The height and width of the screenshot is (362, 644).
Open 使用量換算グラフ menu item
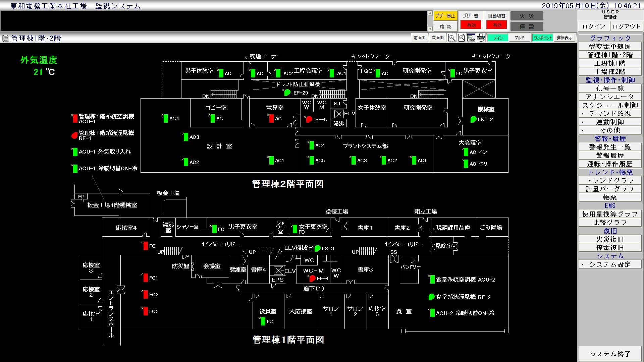point(610,214)
